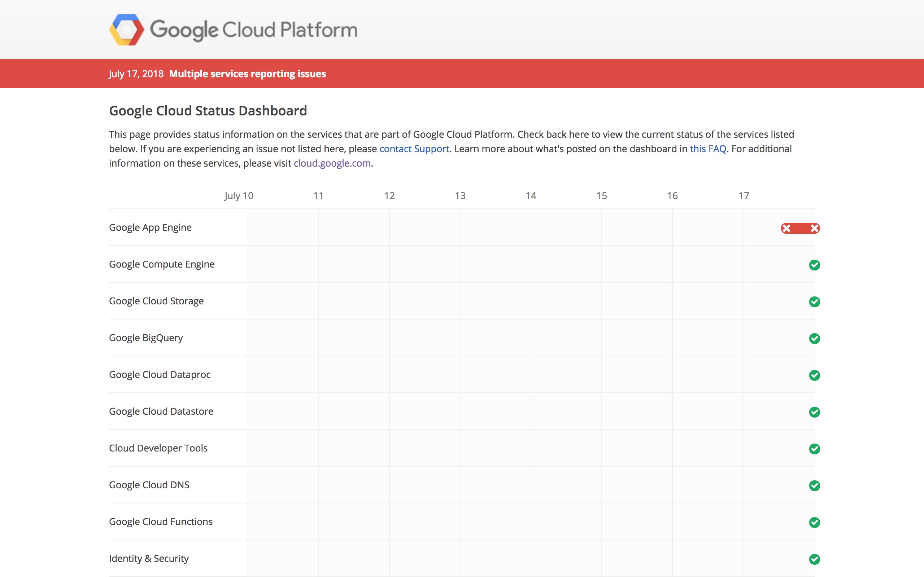
Task: Click Identity & Security green status checkmark
Action: tap(814, 559)
